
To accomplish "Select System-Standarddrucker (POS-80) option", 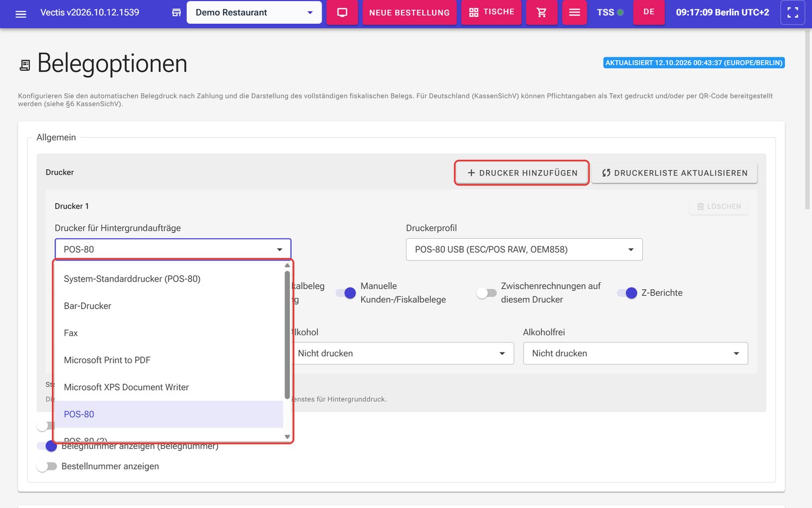I will (168, 279).
